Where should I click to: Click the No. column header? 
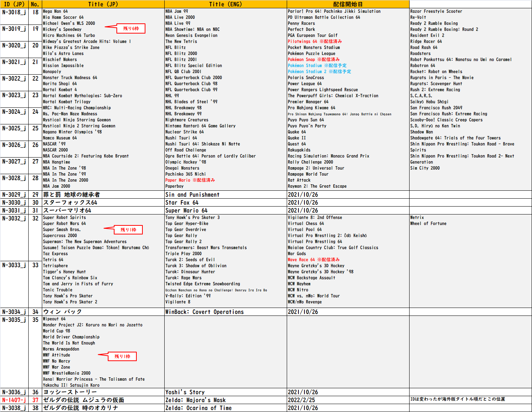(x=35, y=4)
